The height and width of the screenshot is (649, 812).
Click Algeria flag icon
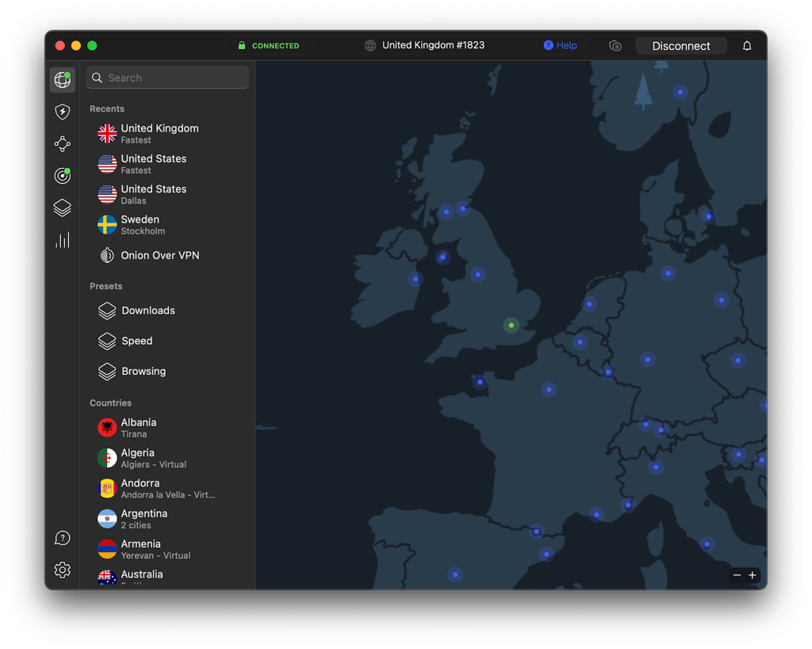107,458
